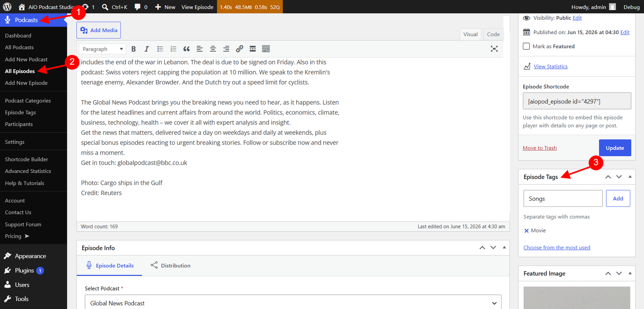Remove the Movie tag
This screenshot has width=644, height=309.
(x=526, y=231)
